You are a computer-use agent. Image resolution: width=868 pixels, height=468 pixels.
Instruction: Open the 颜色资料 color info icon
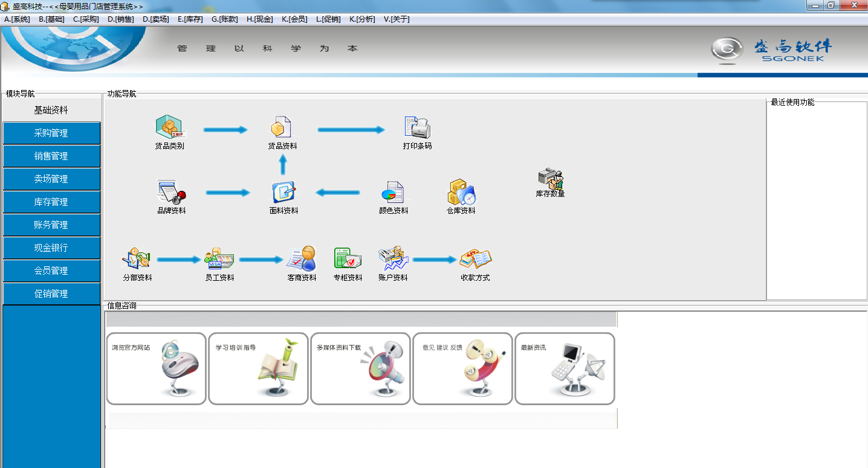coord(393,193)
